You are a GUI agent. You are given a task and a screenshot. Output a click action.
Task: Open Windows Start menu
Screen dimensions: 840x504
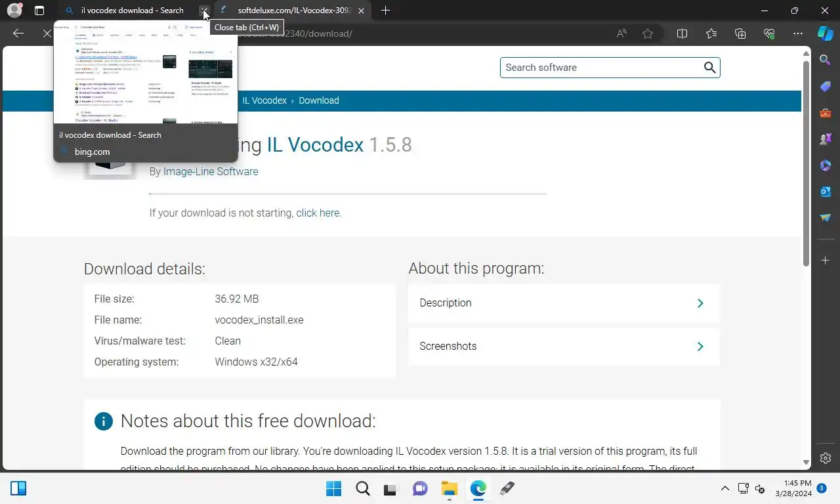tap(334, 488)
